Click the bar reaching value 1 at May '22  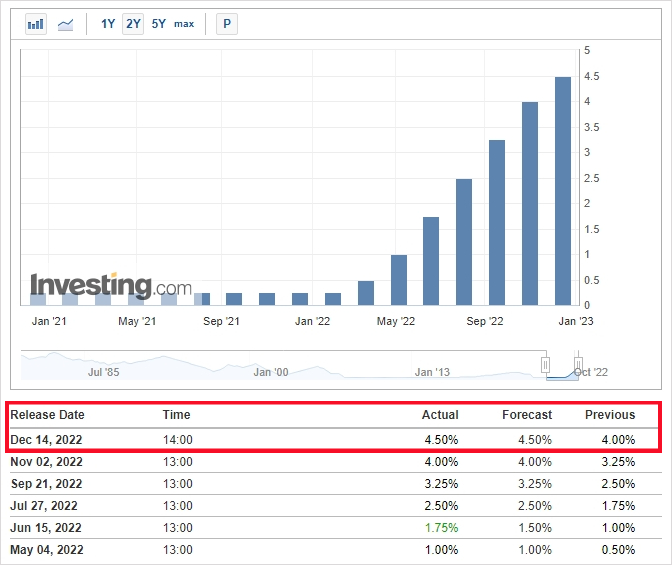click(399, 280)
